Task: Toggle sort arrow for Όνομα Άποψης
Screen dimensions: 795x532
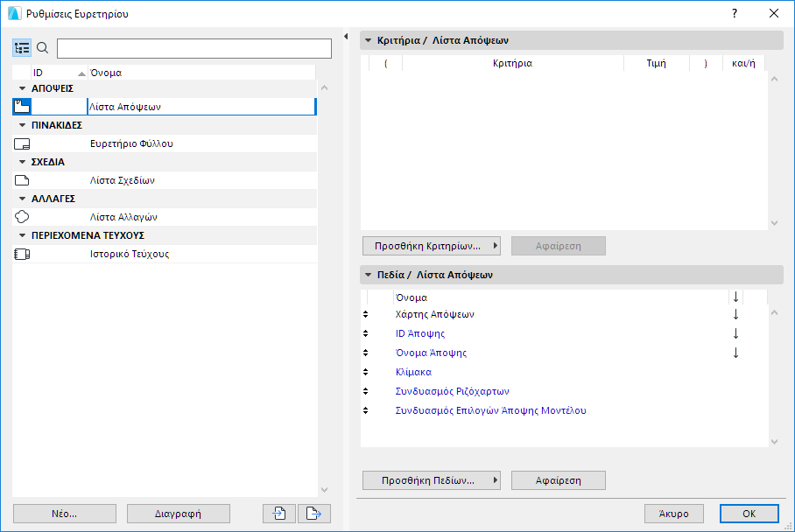Action: point(735,353)
